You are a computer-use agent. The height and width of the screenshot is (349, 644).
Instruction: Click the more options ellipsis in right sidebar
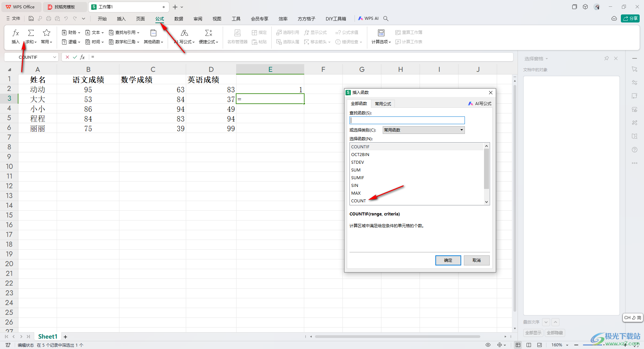635,163
